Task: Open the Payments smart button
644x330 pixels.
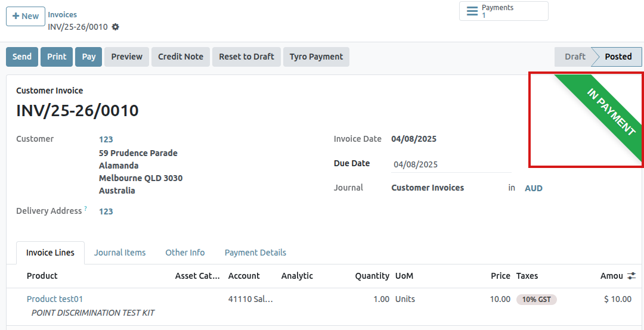Action: [x=503, y=11]
